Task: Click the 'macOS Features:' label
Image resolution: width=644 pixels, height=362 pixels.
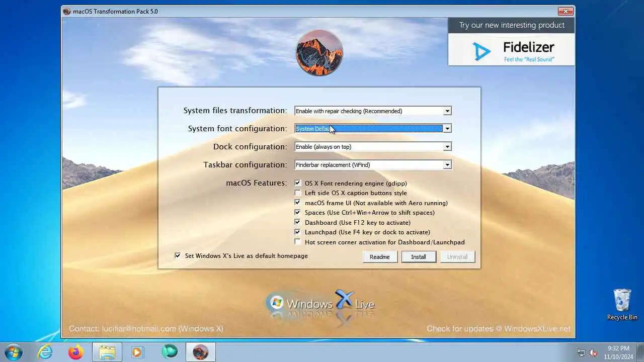Action: pos(257,183)
